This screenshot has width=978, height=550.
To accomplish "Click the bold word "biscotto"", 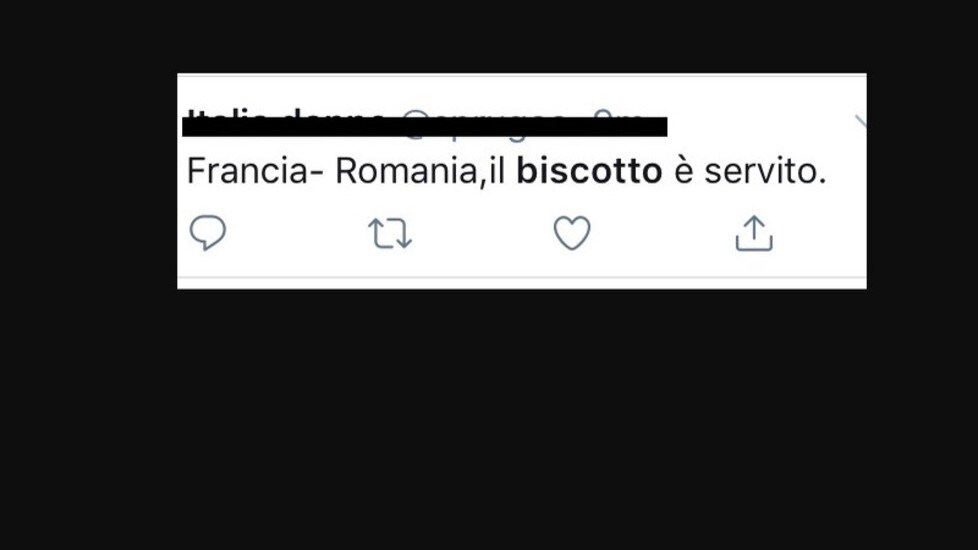I will [x=589, y=171].
